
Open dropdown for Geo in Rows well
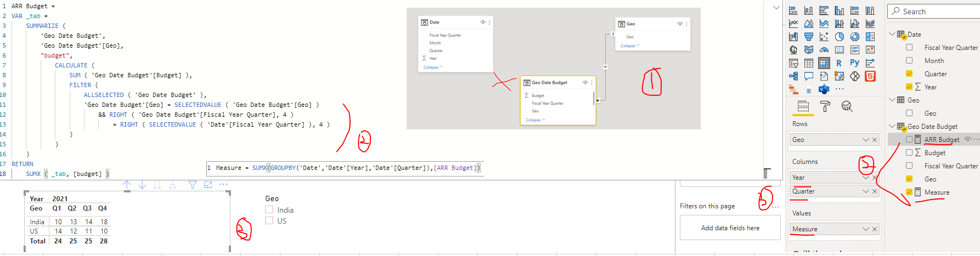(866, 140)
